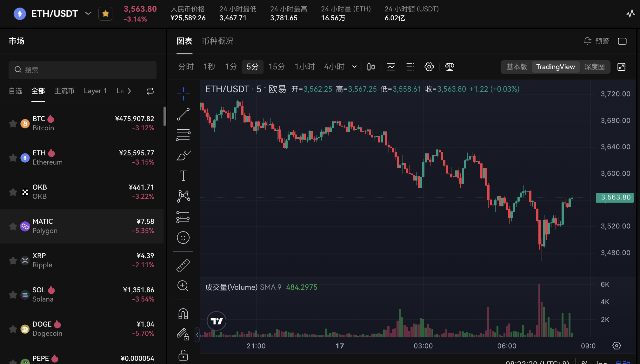Select the Text annotation tool
The width and height of the screenshot is (640, 364).
coord(183,176)
